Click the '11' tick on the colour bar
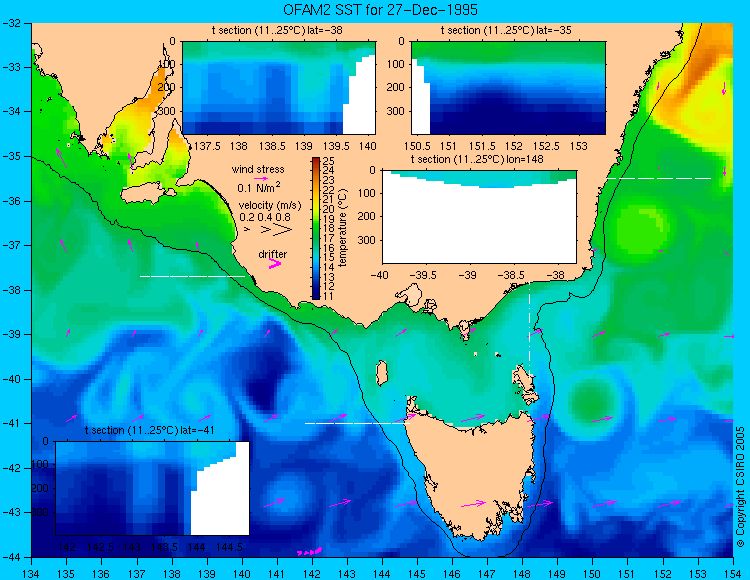The height and width of the screenshot is (580, 750). 329,296
